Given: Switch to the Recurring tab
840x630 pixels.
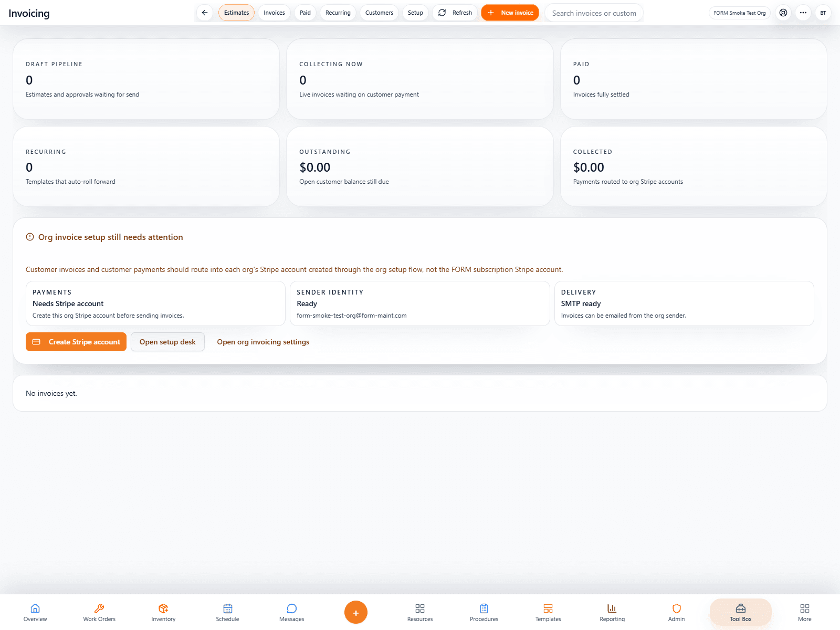Looking at the screenshot, I should point(338,13).
